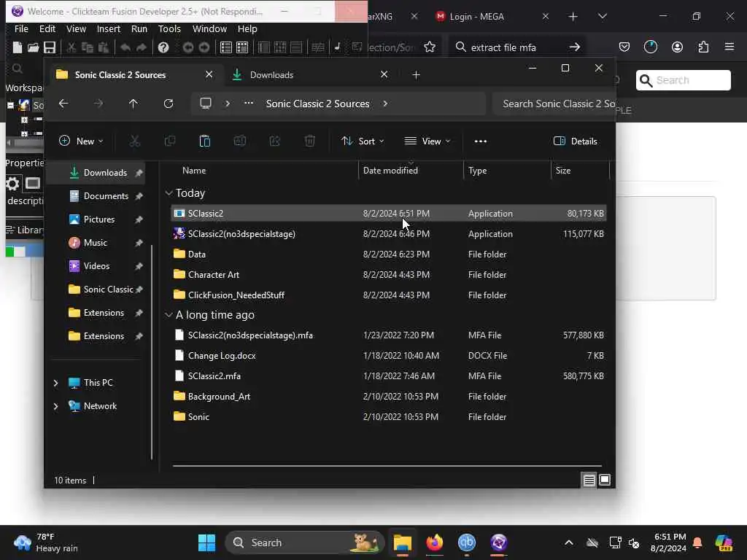Open Firefox extensions puzzle icon

[704, 47]
